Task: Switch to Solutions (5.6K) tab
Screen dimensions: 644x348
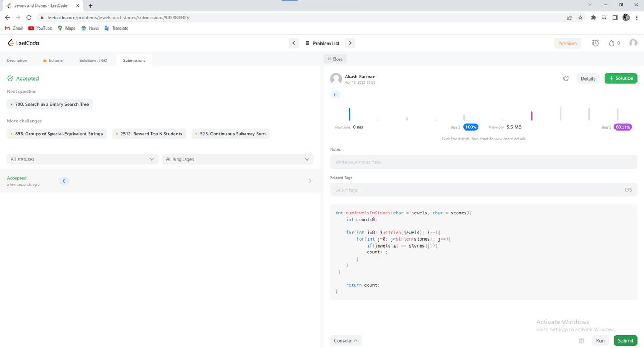Action: pos(93,60)
